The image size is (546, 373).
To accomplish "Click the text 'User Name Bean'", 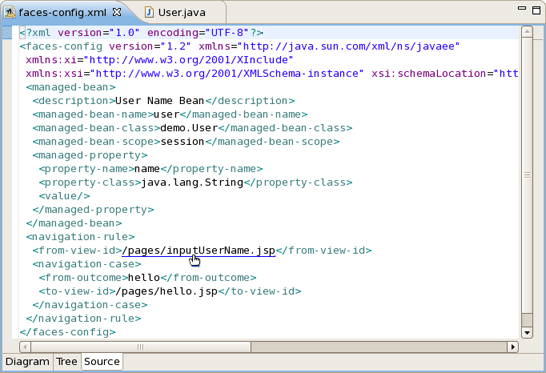I will point(159,101).
